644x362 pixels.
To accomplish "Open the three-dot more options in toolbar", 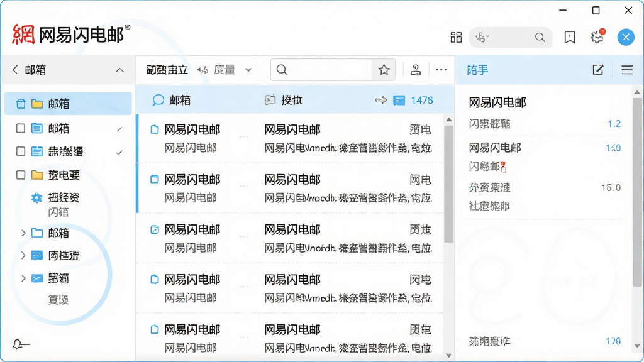I will tap(441, 70).
